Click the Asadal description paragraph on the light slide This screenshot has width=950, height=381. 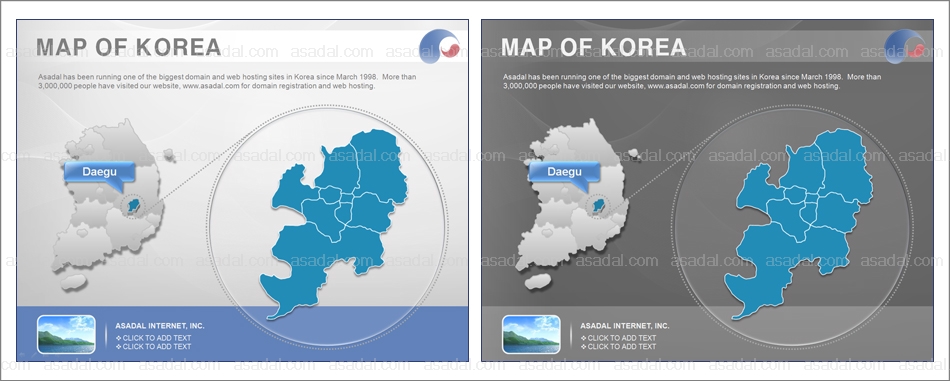[227, 82]
